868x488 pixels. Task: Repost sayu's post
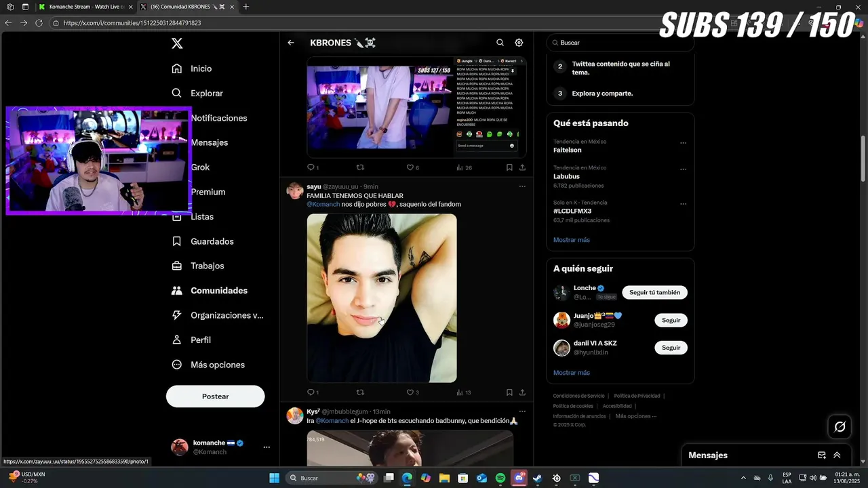360,392
